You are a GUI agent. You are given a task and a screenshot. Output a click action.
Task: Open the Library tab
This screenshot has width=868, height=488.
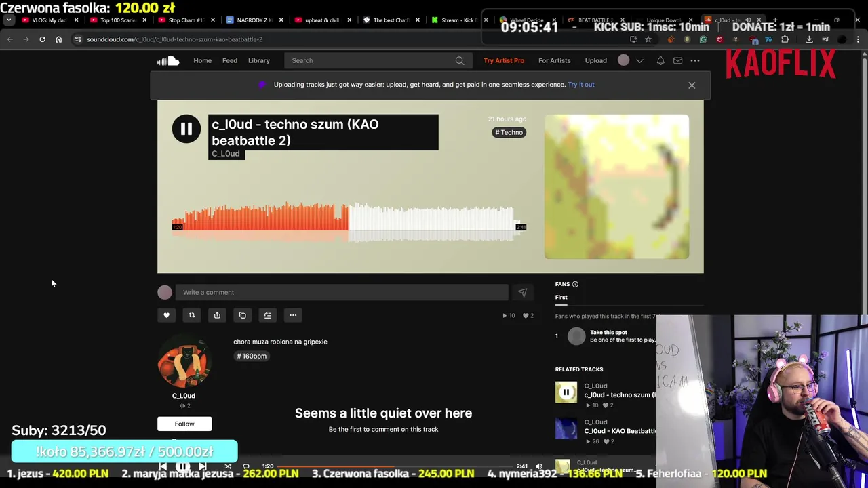258,60
